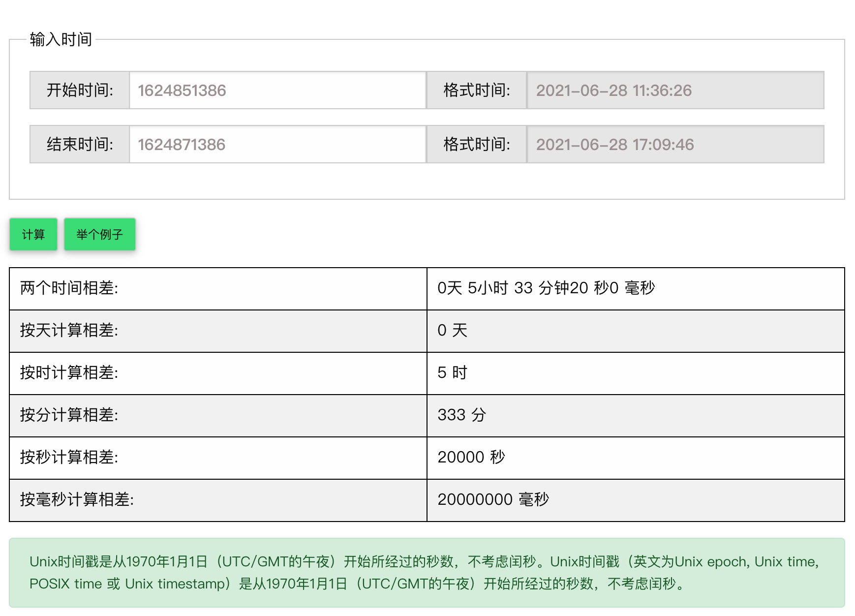Click the 开始时间: label
855x616 pixels.
pyautogui.click(x=80, y=90)
